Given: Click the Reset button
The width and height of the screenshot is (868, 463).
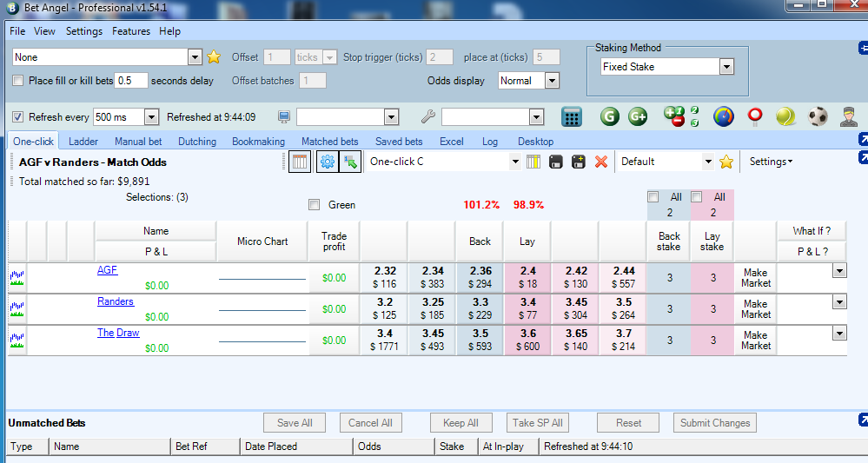Looking at the screenshot, I should [x=628, y=423].
